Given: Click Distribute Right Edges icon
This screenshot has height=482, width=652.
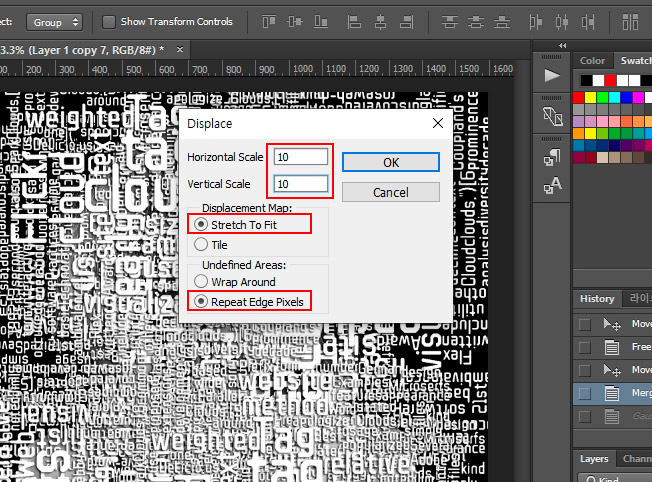Looking at the screenshot, I should (x=588, y=22).
